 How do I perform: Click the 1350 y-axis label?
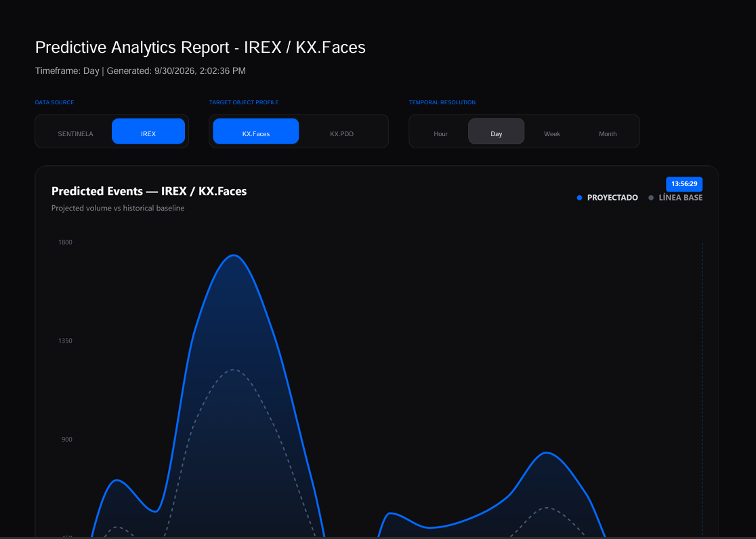coord(65,341)
